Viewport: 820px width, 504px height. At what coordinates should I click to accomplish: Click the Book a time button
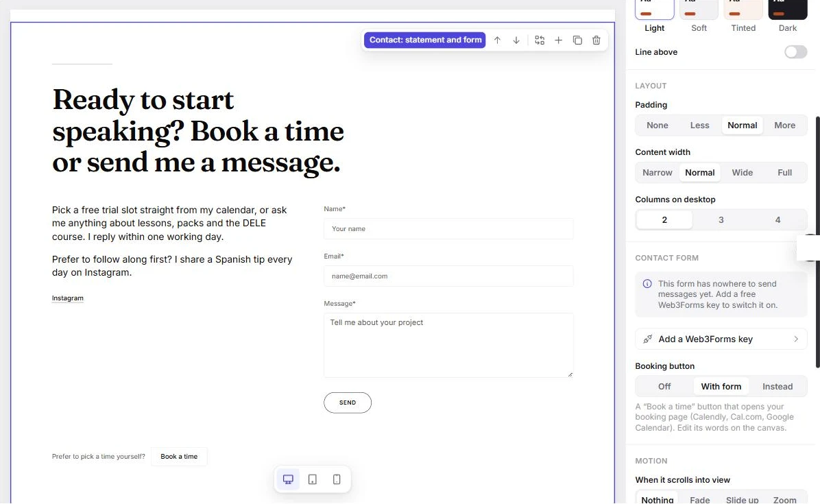tap(179, 457)
